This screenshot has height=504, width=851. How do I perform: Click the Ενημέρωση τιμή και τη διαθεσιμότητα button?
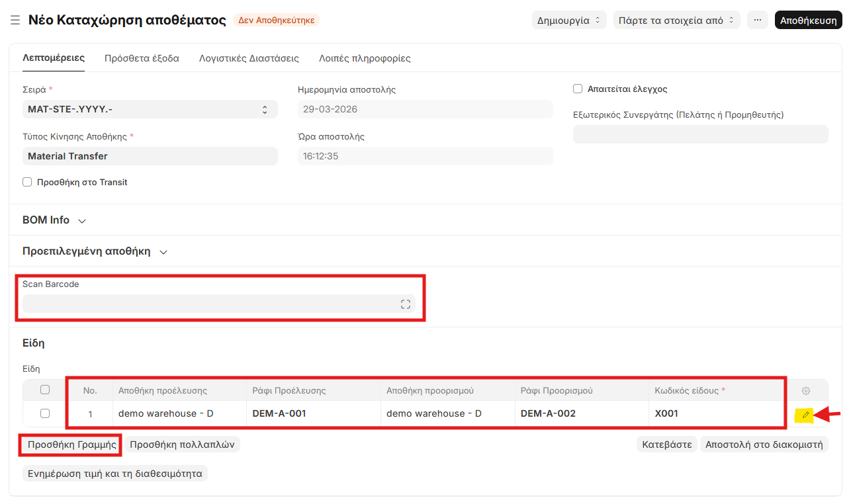(115, 474)
